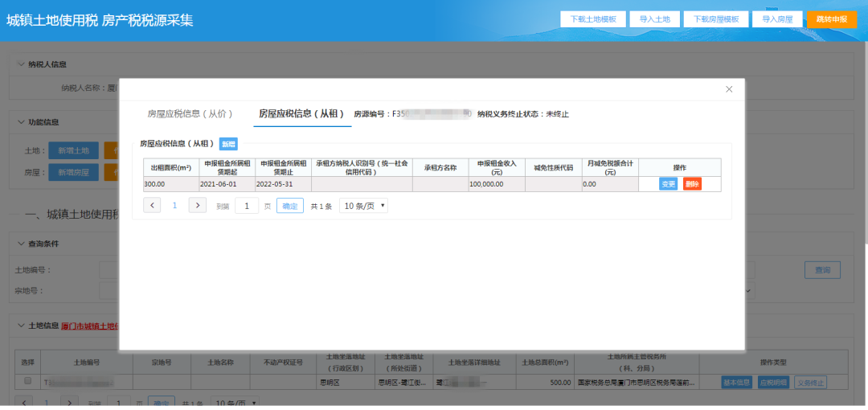Click the date cell 2021-06-01

(227, 184)
